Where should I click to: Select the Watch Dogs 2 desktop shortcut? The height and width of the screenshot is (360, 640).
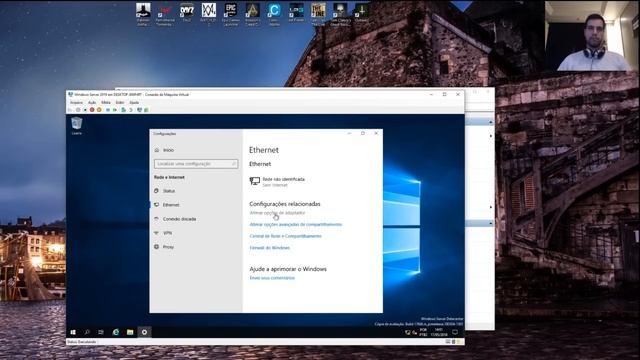click(209, 14)
